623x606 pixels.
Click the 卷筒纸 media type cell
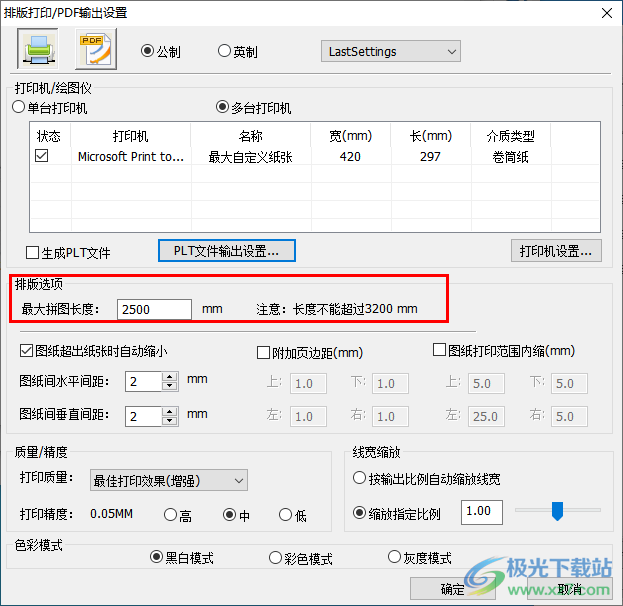[x=510, y=157]
